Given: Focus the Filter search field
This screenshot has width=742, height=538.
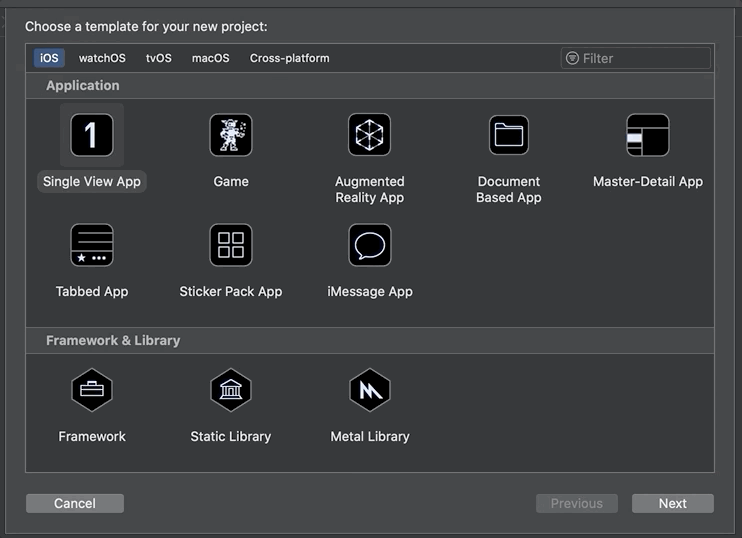Looking at the screenshot, I should (636, 58).
